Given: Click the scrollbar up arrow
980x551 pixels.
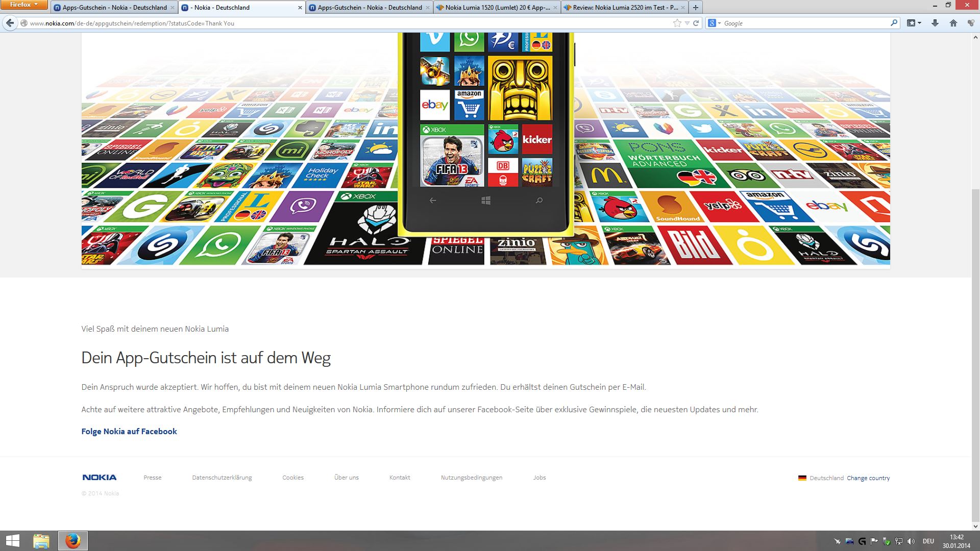Looking at the screenshot, I should coord(975,37).
